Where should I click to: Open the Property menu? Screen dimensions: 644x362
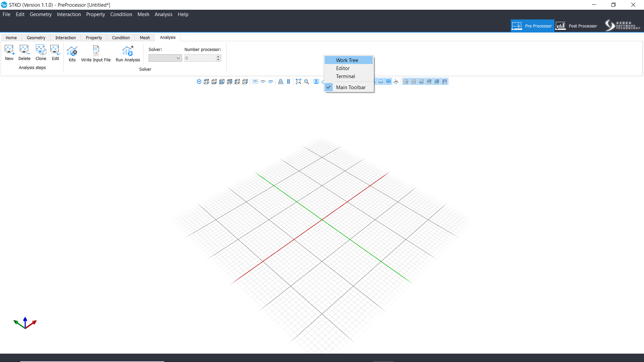95,14
